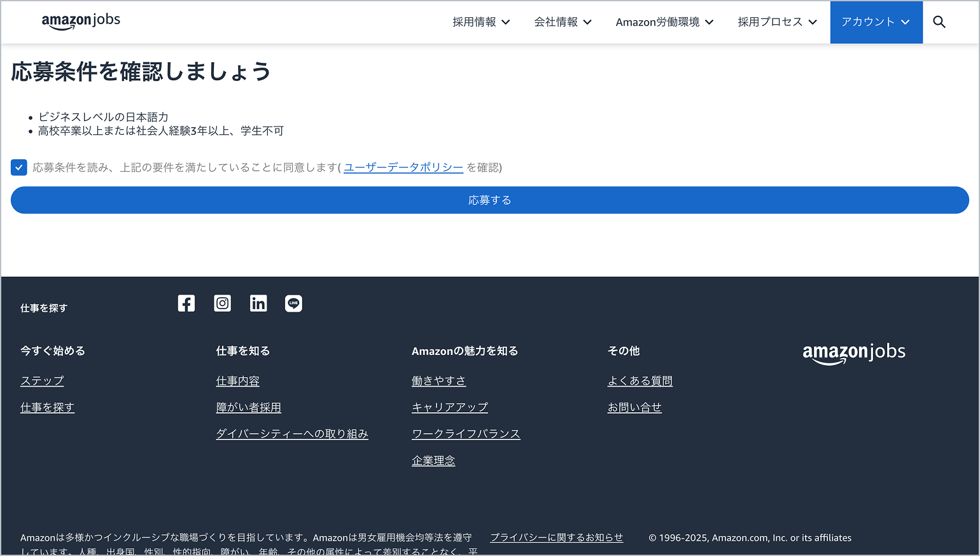Open the 仕事を探す link under 今すぐ始める
980x556 pixels.
coord(48,408)
